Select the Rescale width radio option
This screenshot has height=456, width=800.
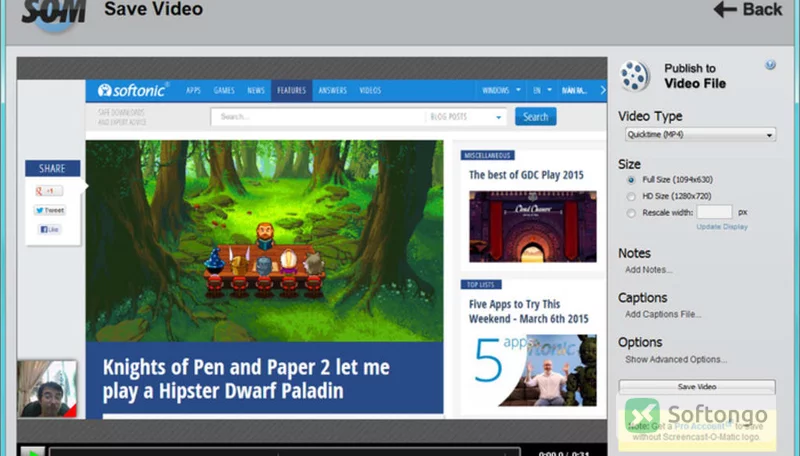pyautogui.click(x=631, y=213)
